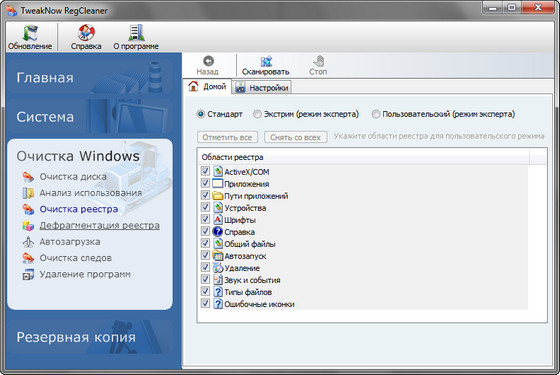Expand the Система sidebar section

coord(45,117)
